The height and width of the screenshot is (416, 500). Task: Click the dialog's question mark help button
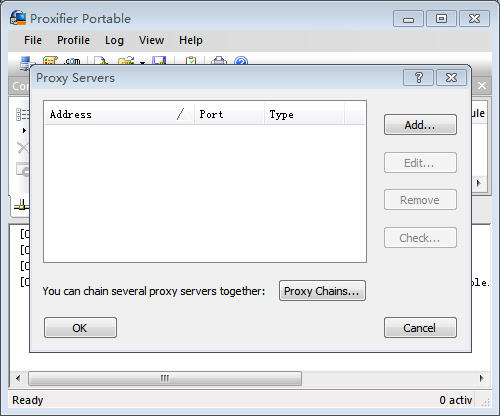click(418, 78)
